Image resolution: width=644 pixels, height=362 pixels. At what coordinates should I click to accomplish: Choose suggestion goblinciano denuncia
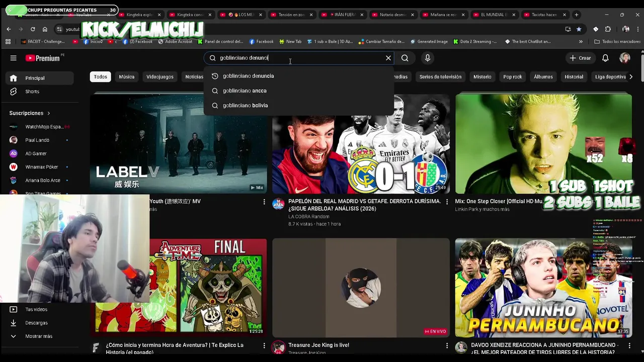(x=299, y=76)
